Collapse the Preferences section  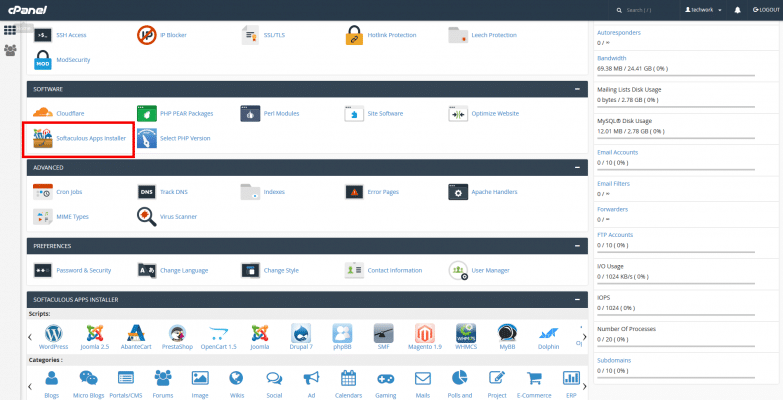click(x=577, y=245)
